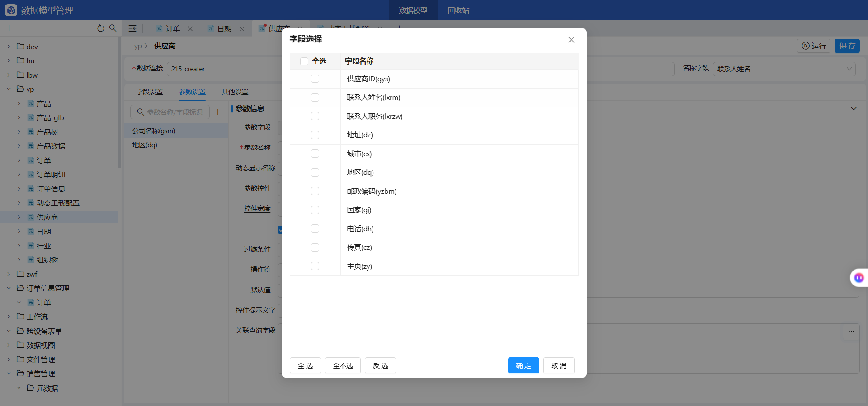The image size is (868, 406).
Task: Close the 字段选择 dialog
Action: [571, 40]
